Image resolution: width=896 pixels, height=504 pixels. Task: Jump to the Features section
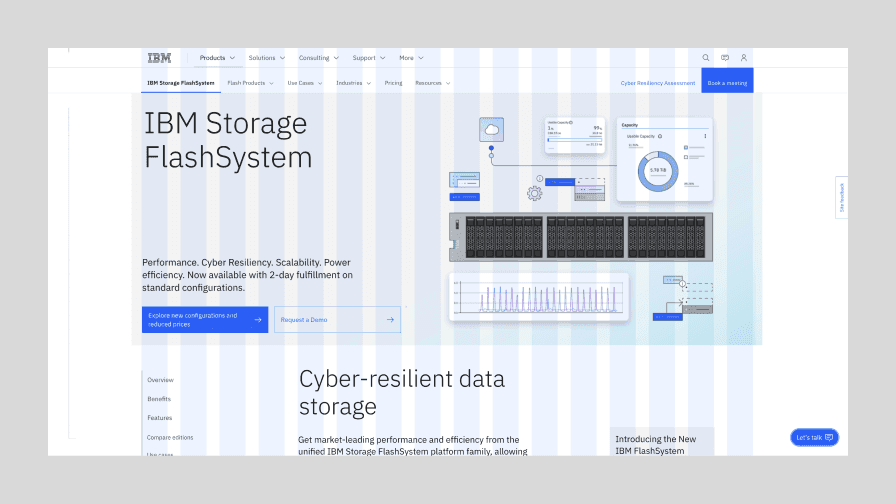point(160,418)
